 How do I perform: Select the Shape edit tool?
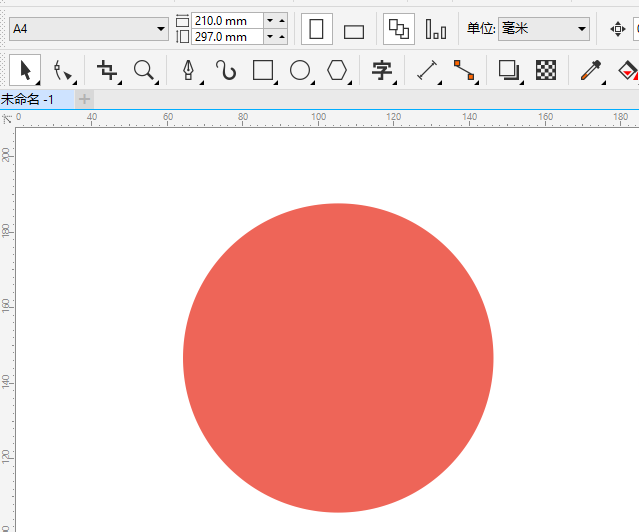point(62,70)
